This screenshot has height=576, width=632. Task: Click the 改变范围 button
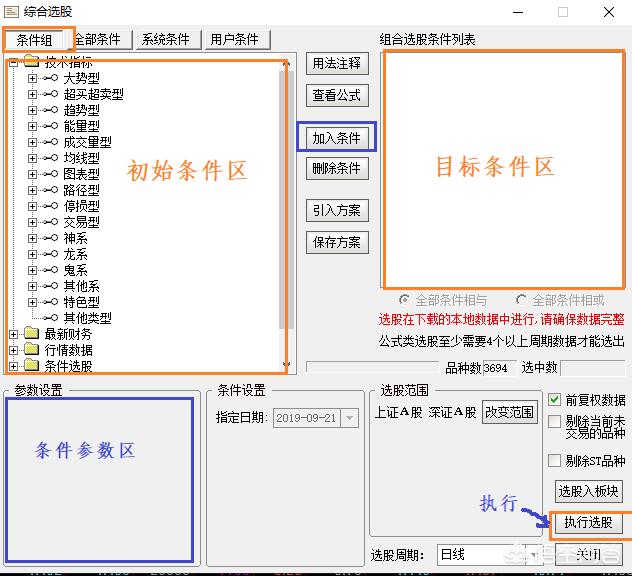[x=509, y=412]
